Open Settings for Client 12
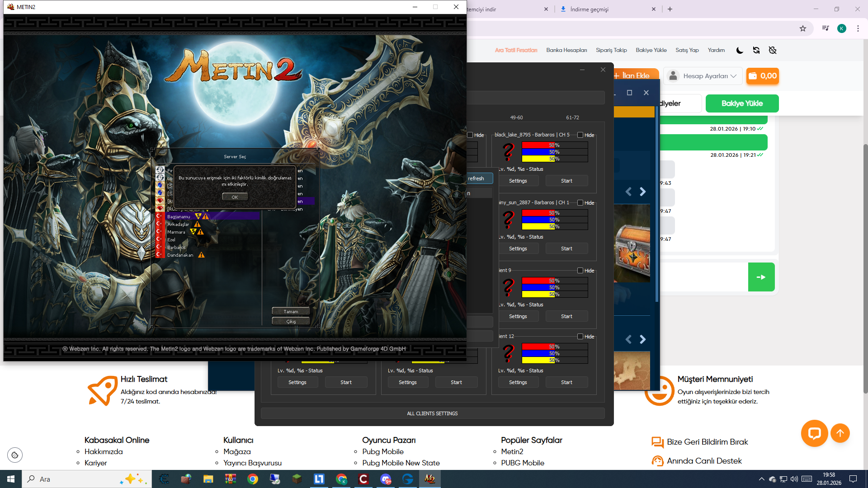This screenshot has width=868, height=488. click(x=518, y=382)
